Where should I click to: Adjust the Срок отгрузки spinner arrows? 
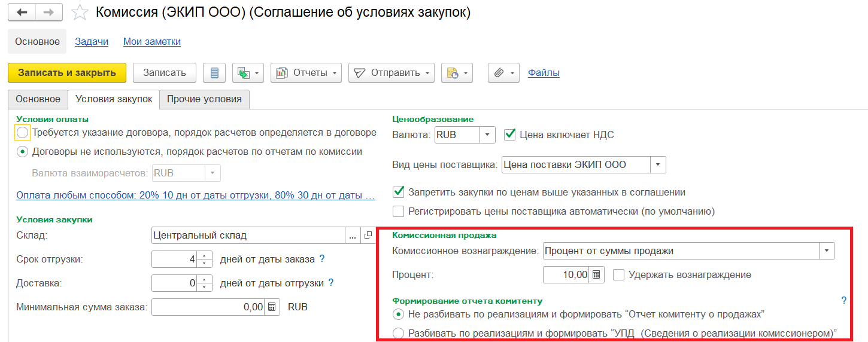(x=205, y=259)
